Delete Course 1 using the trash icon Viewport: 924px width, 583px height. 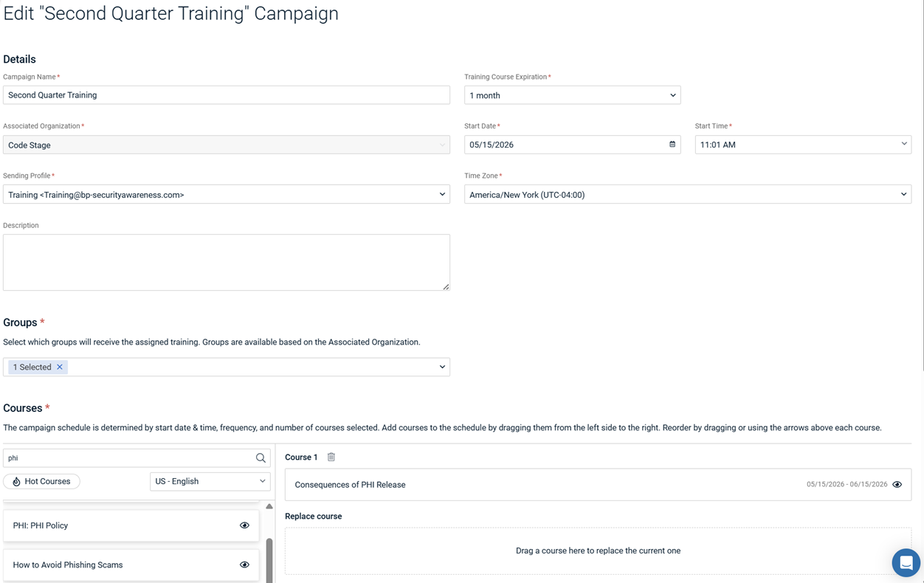pyautogui.click(x=331, y=458)
